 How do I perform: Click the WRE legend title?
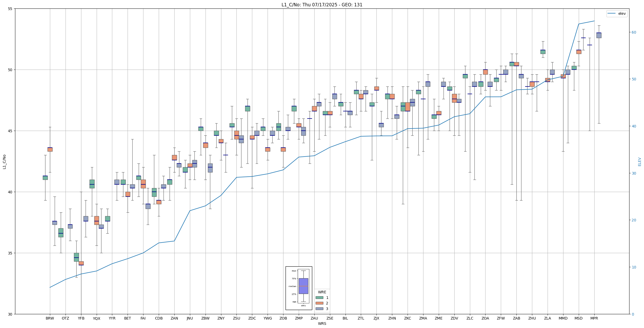point(322,292)
